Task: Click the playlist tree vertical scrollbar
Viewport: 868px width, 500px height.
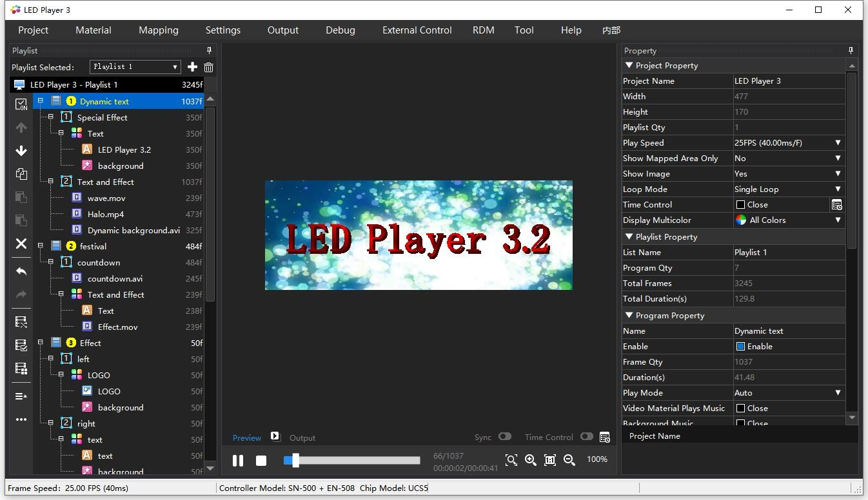Action: 210,205
